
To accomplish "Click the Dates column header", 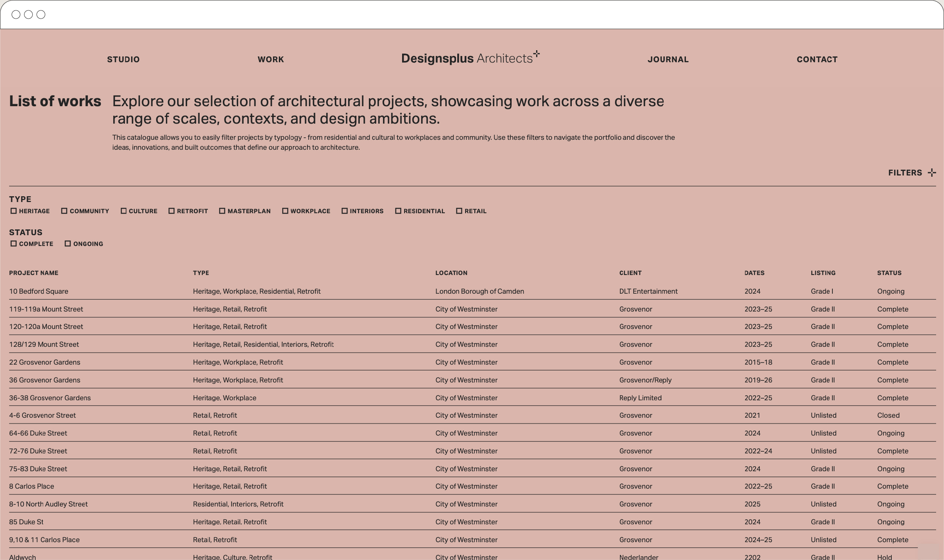I will (x=754, y=273).
